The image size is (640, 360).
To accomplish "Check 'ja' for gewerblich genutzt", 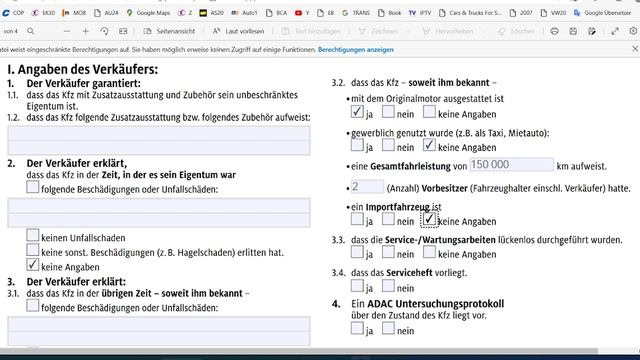I will pos(357,145).
